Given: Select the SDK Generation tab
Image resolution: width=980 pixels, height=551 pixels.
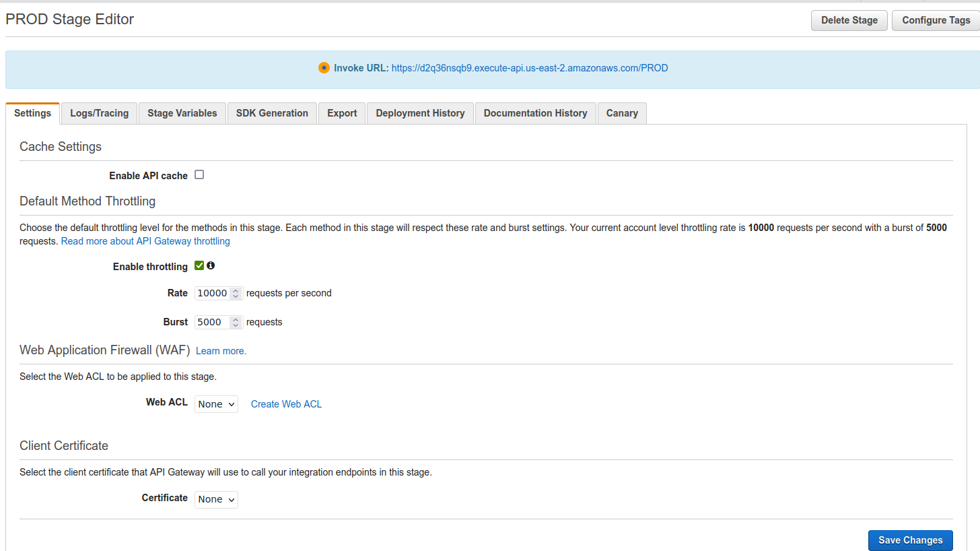Looking at the screenshot, I should click(272, 112).
